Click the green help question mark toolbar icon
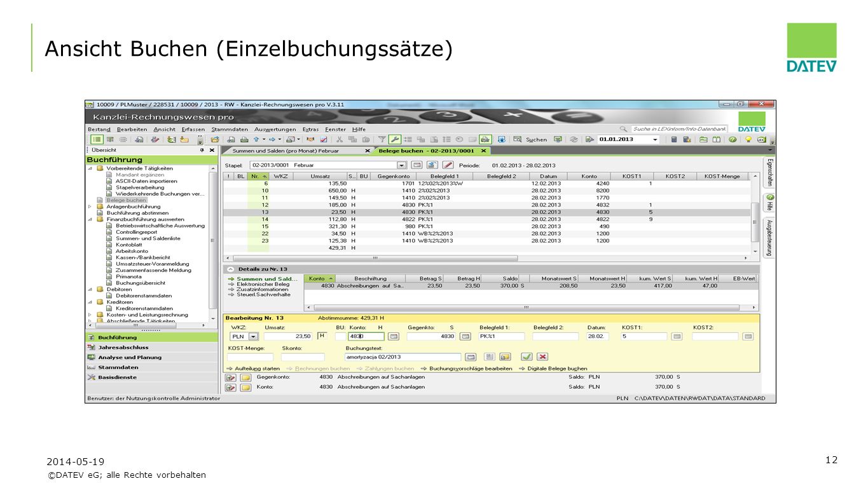 733,139
